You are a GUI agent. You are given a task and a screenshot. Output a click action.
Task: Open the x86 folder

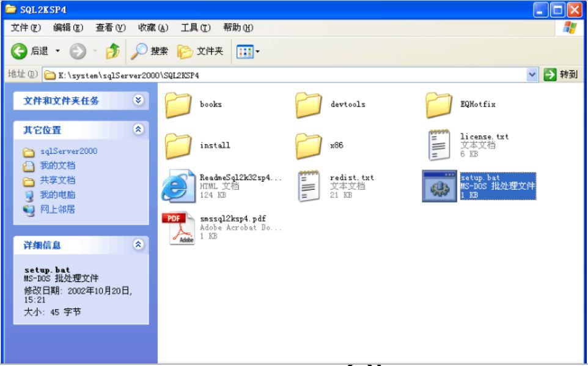[307, 145]
